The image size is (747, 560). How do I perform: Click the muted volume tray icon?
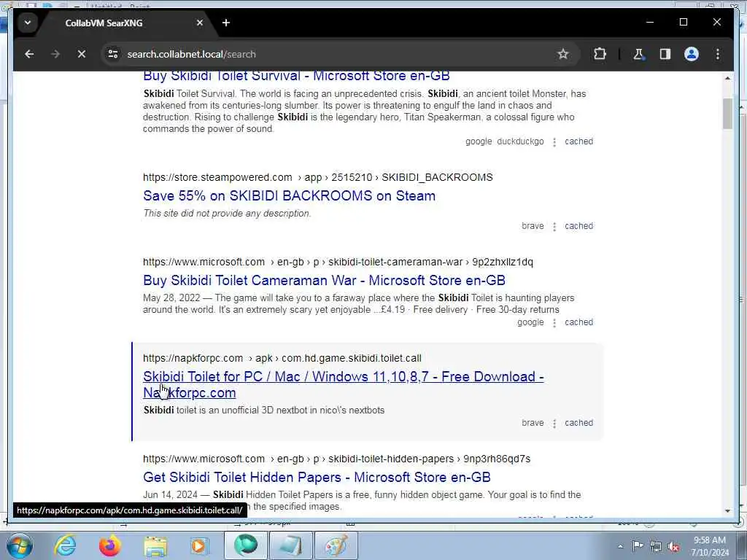[x=673, y=547]
